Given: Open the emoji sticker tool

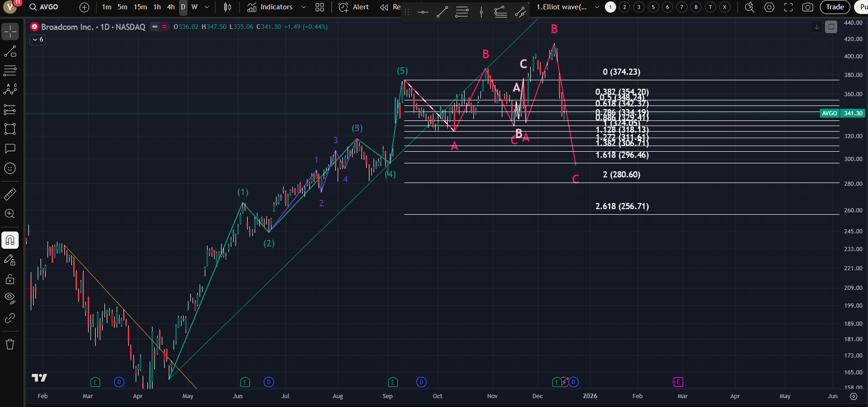Looking at the screenshot, I should tap(10, 168).
